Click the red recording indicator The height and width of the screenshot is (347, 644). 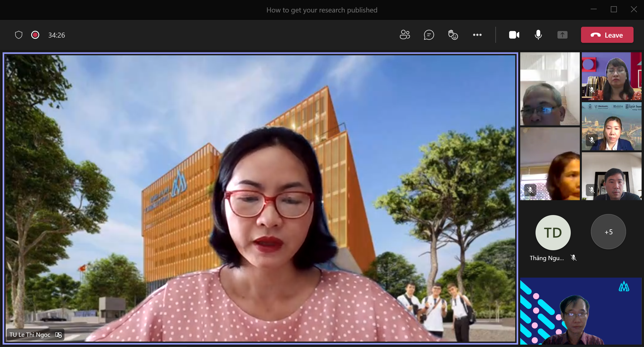click(35, 35)
